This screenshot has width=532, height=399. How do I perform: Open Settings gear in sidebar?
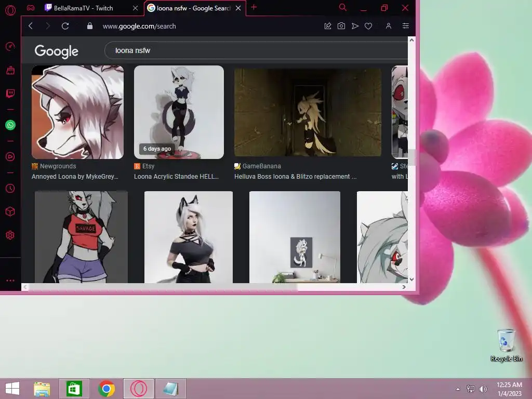(10, 235)
